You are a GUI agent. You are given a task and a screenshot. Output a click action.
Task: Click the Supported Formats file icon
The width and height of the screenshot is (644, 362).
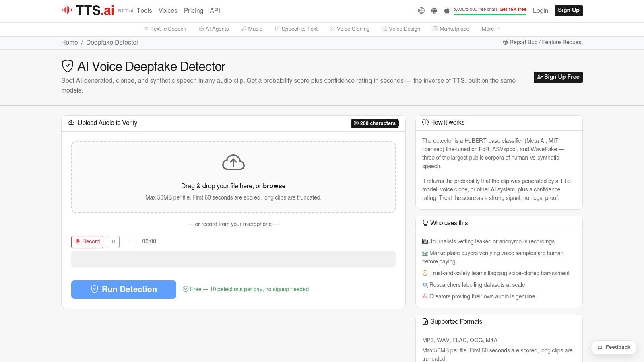pos(425,322)
